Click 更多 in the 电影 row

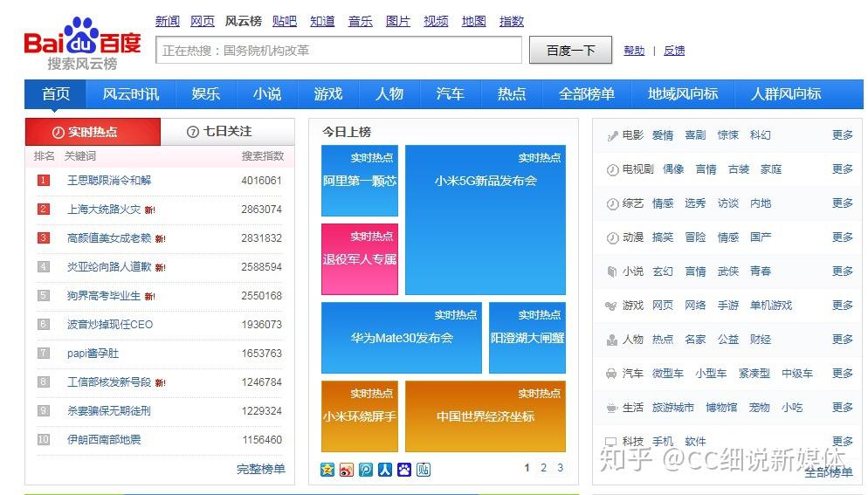(843, 135)
